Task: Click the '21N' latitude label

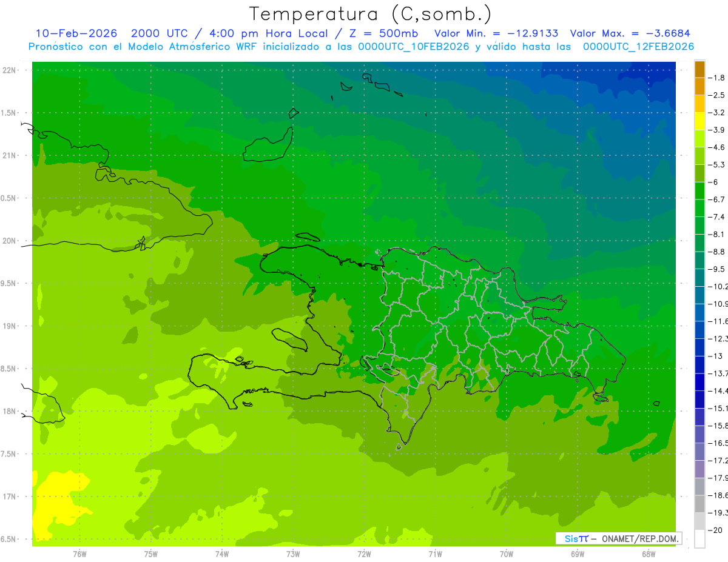Action: (10, 155)
